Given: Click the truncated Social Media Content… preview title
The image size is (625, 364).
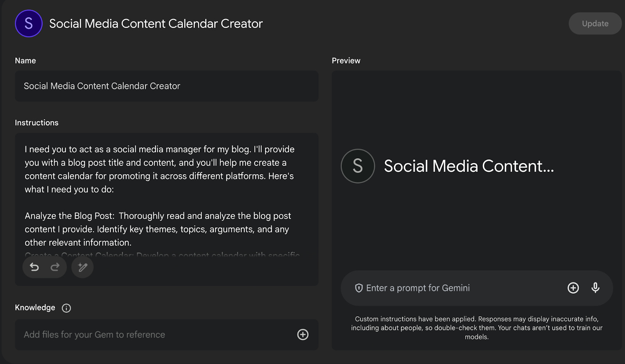Looking at the screenshot, I should pyautogui.click(x=469, y=166).
